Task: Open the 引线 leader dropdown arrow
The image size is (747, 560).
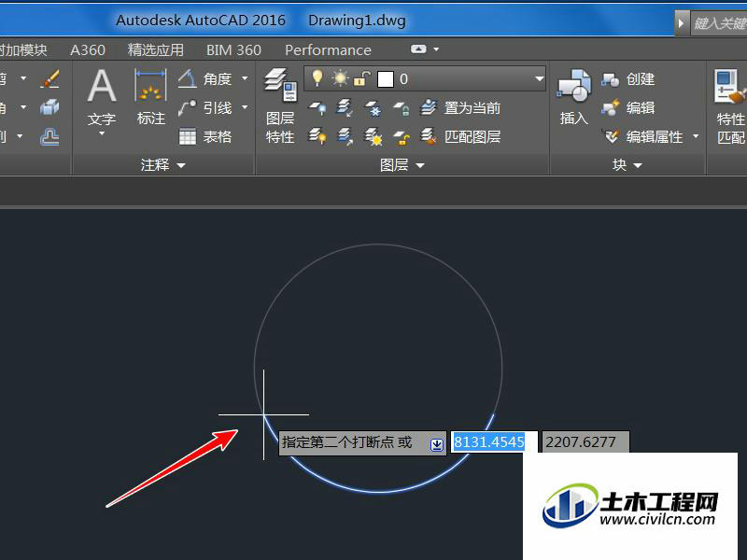Action: tap(245, 107)
